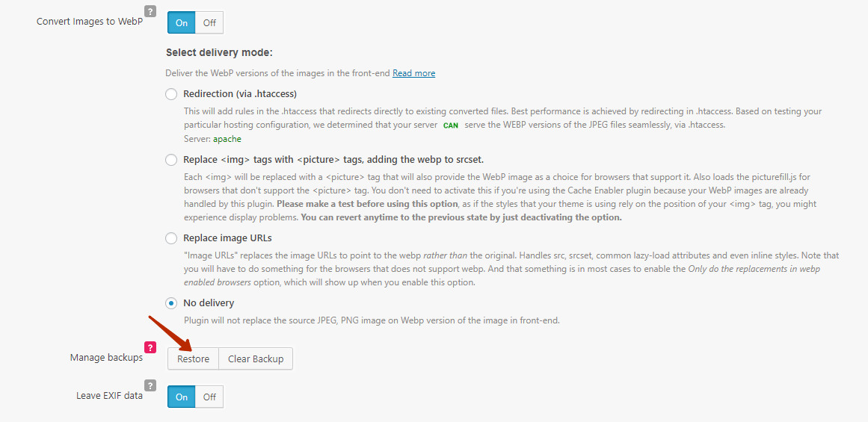
Task: Click the Convert Images to WebP setting label
Action: pos(86,21)
